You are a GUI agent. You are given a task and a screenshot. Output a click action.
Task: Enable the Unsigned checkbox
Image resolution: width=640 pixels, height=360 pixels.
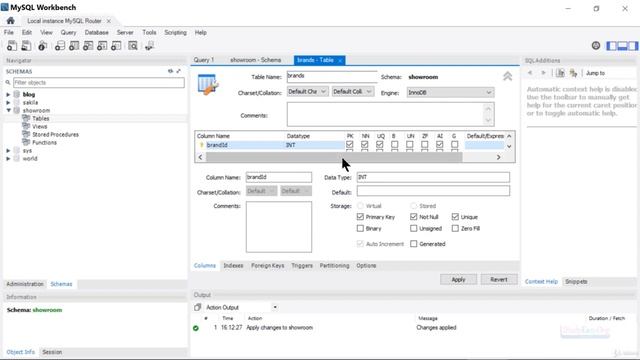(x=413, y=229)
